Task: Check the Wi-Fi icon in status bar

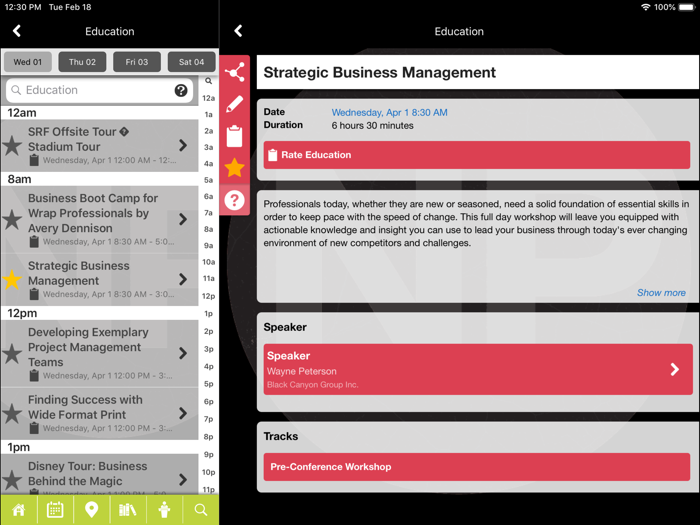Action: coord(646,7)
